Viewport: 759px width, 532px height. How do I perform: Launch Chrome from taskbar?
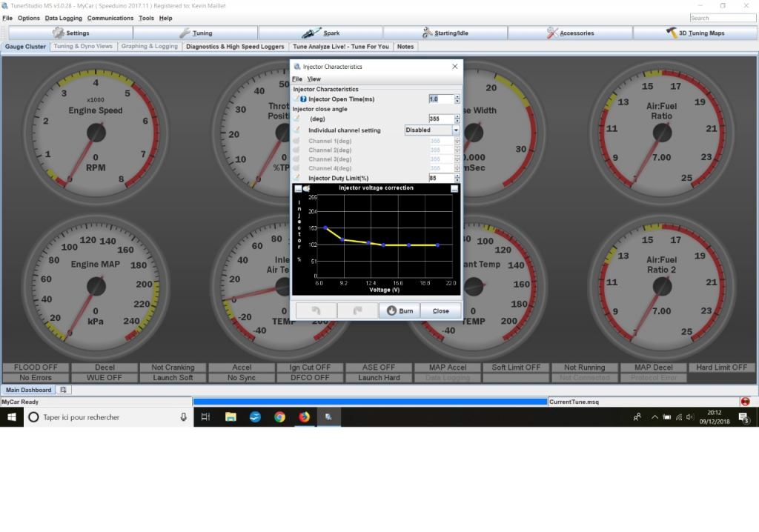[x=279, y=417]
